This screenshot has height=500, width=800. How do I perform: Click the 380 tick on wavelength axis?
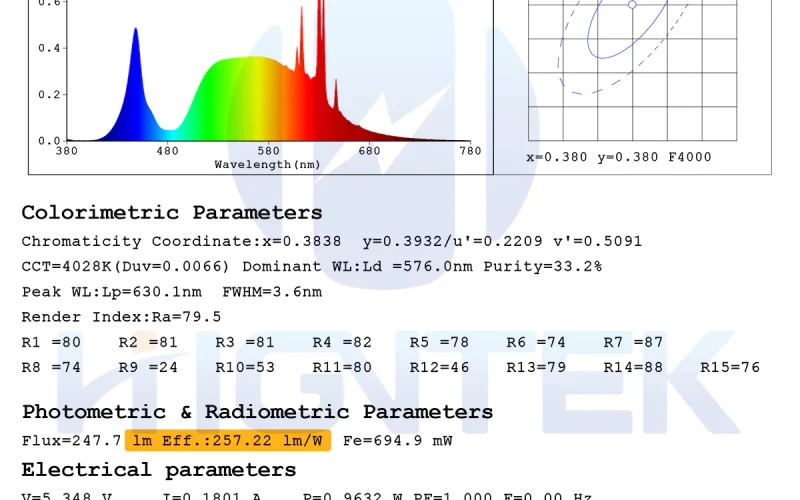[x=66, y=151]
